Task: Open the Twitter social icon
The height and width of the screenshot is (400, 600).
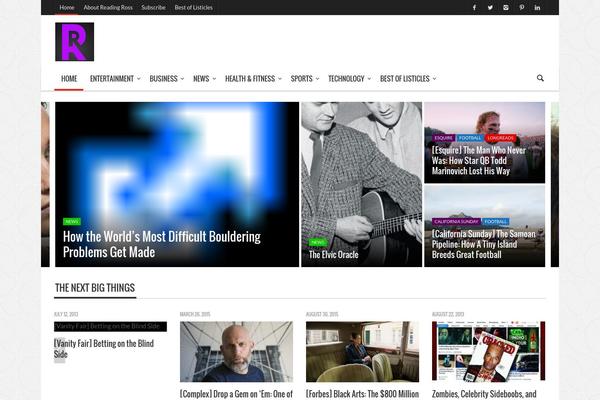Action: (x=490, y=8)
